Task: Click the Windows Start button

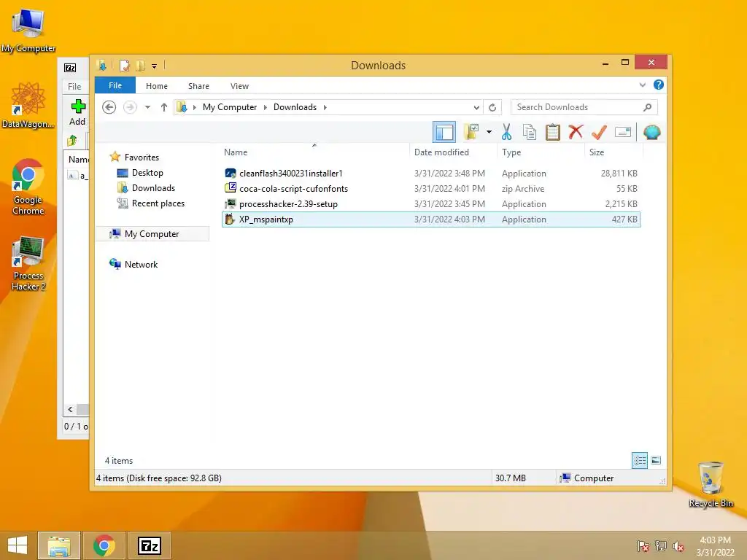Action: tap(18, 545)
